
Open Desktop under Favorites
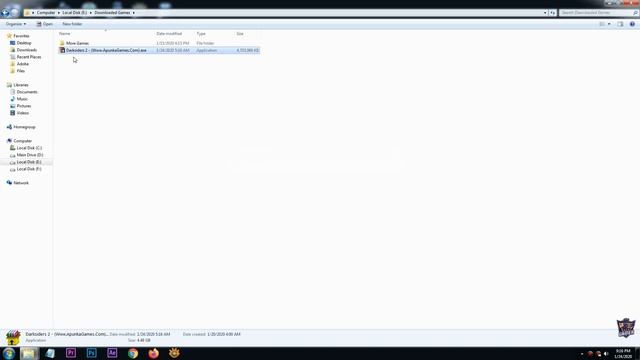click(x=24, y=43)
